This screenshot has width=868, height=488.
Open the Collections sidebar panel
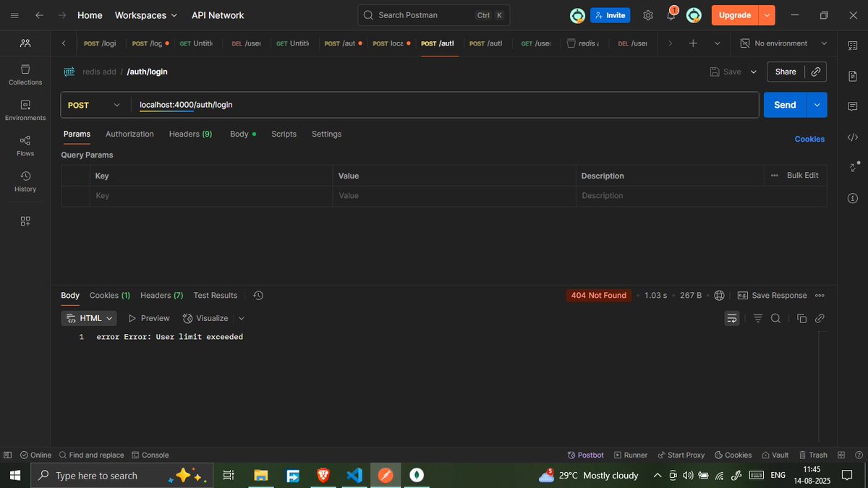coord(25,74)
